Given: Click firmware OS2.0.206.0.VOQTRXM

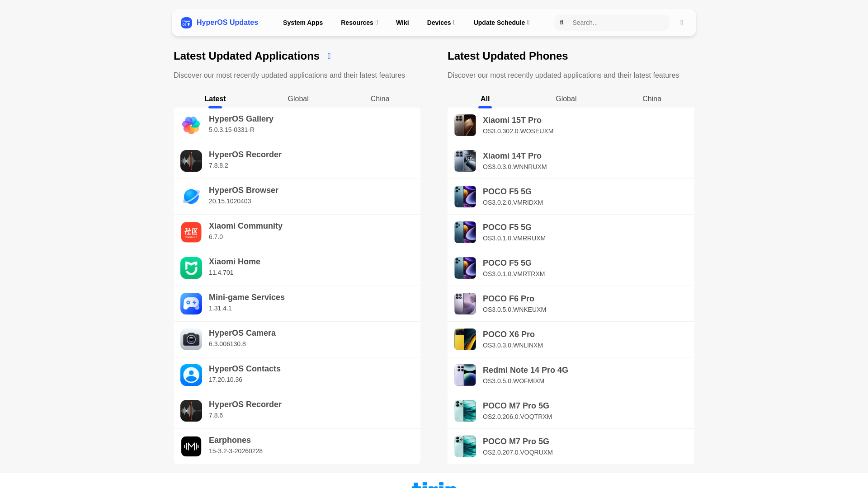Looking at the screenshot, I should pos(517,417).
